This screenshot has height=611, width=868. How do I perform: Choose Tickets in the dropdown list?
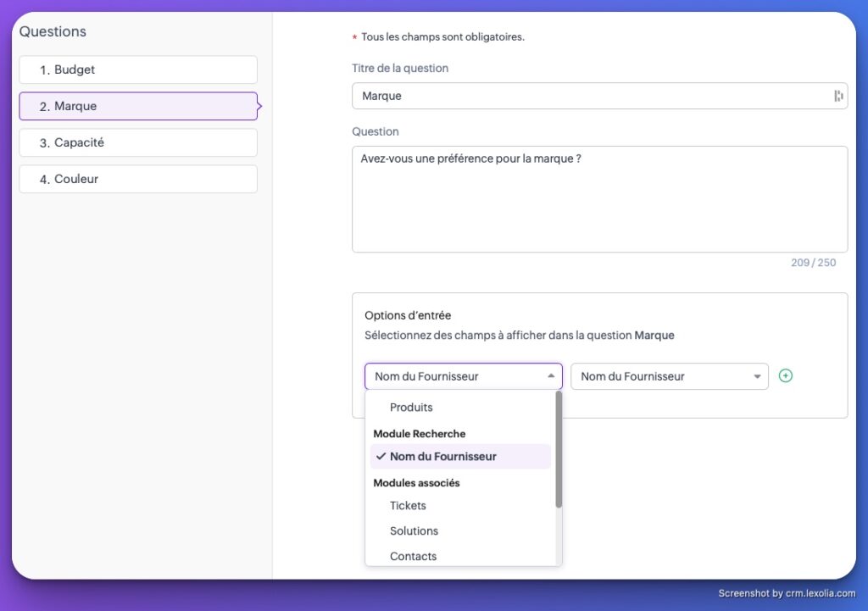(460, 506)
